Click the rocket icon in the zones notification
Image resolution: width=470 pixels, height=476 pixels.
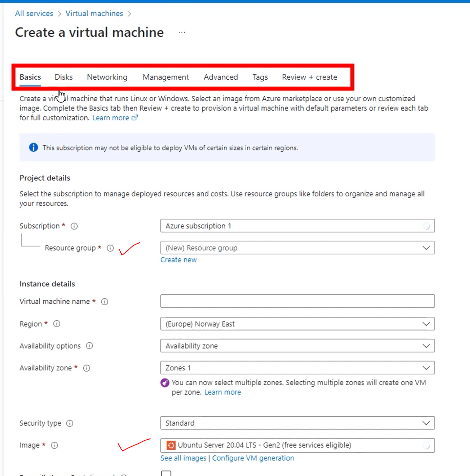point(165,383)
